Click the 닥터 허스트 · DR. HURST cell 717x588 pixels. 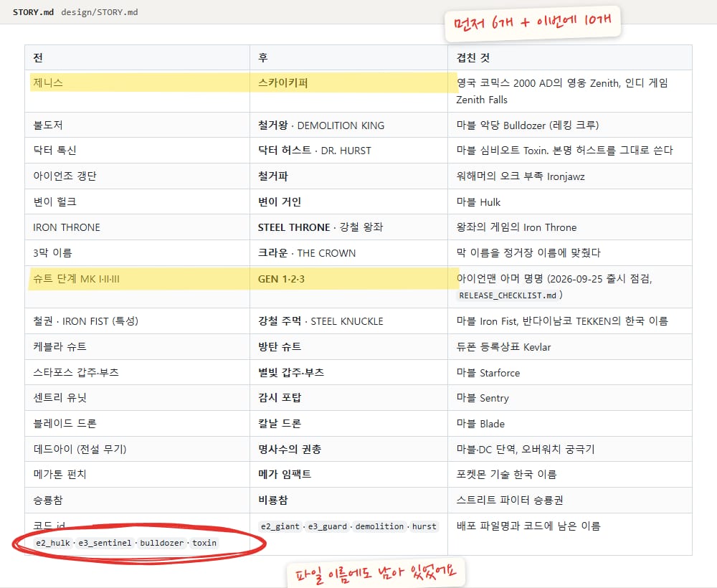coord(348,150)
